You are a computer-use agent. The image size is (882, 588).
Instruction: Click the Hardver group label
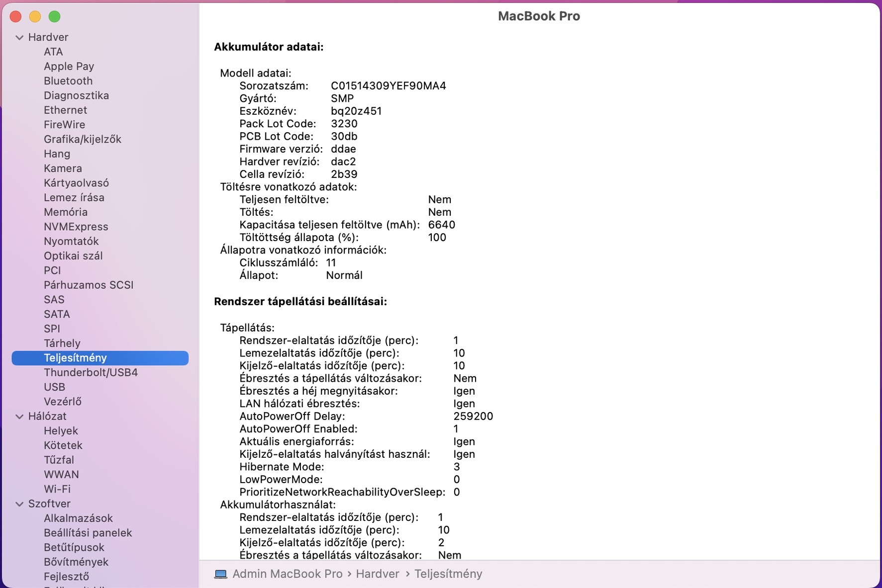tap(48, 37)
